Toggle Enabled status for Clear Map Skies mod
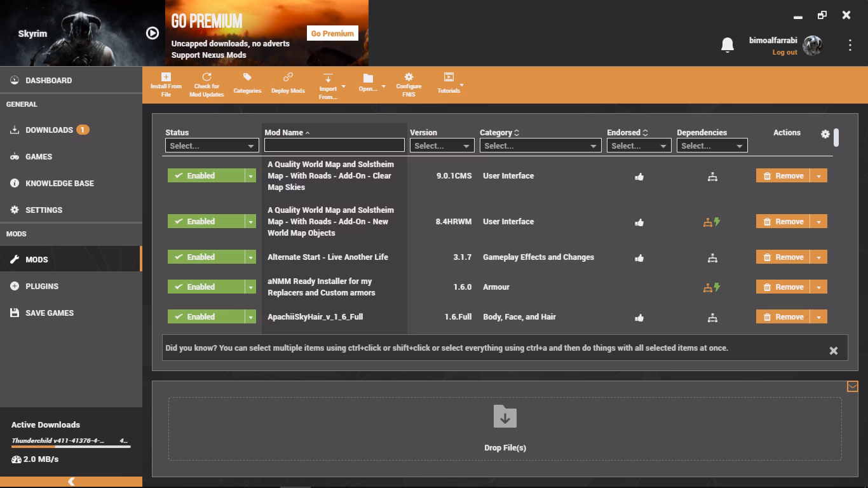The image size is (868, 488). tap(206, 176)
